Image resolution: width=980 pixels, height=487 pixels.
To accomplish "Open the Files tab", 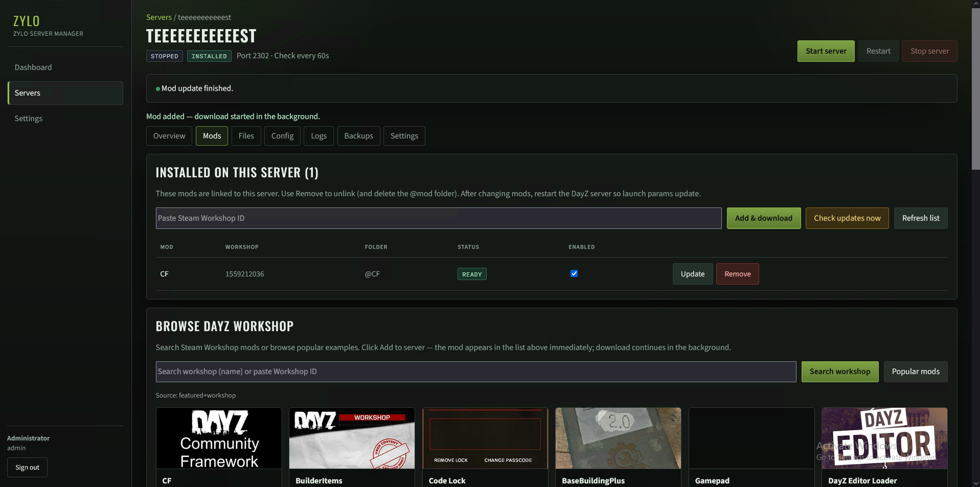I will tap(246, 136).
